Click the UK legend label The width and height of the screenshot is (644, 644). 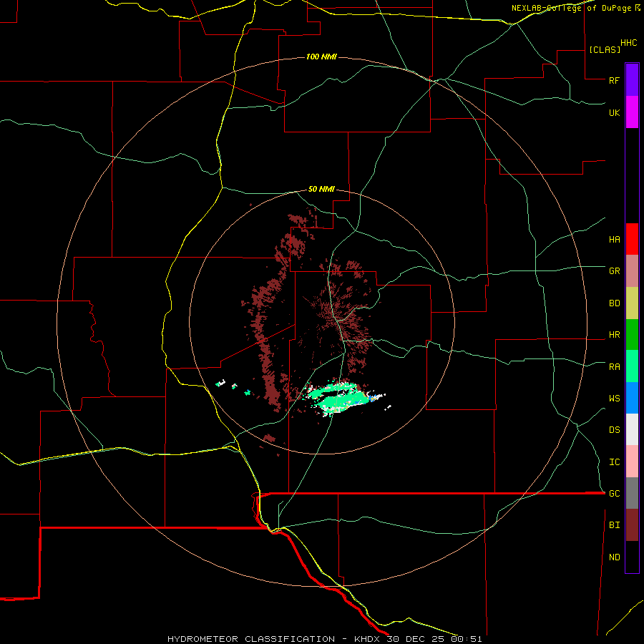tap(614, 112)
